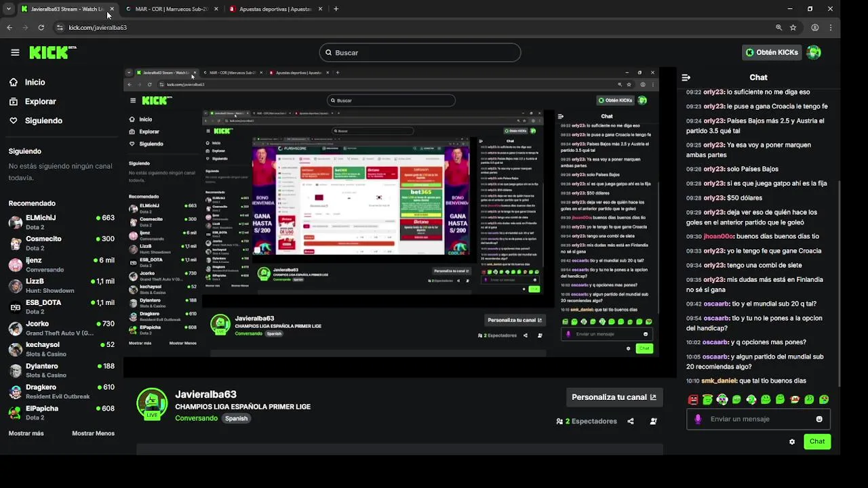The height and width of the screenshot is (488, 868).
Task: Click the Spanish language tag
Action: point(236,418)
